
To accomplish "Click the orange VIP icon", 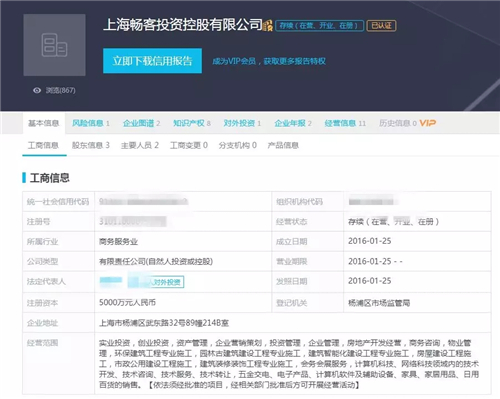I will [x=427, y=123].
